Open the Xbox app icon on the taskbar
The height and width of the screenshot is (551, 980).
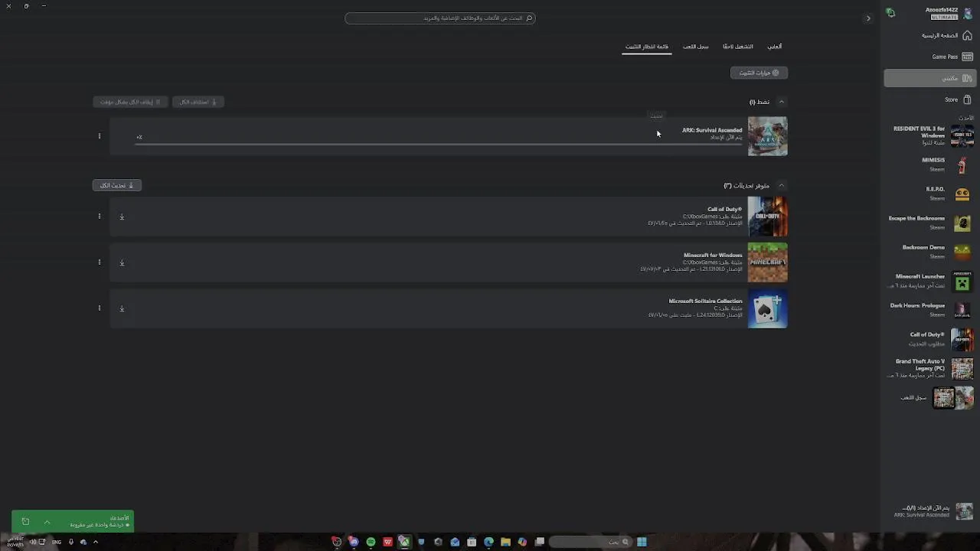click(404, 542)
